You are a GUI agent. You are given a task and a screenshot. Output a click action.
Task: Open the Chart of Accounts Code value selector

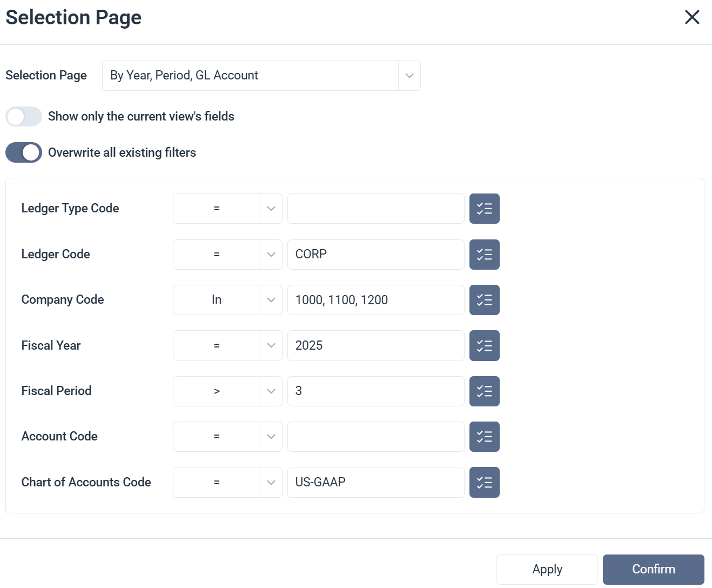coord(484,482)
